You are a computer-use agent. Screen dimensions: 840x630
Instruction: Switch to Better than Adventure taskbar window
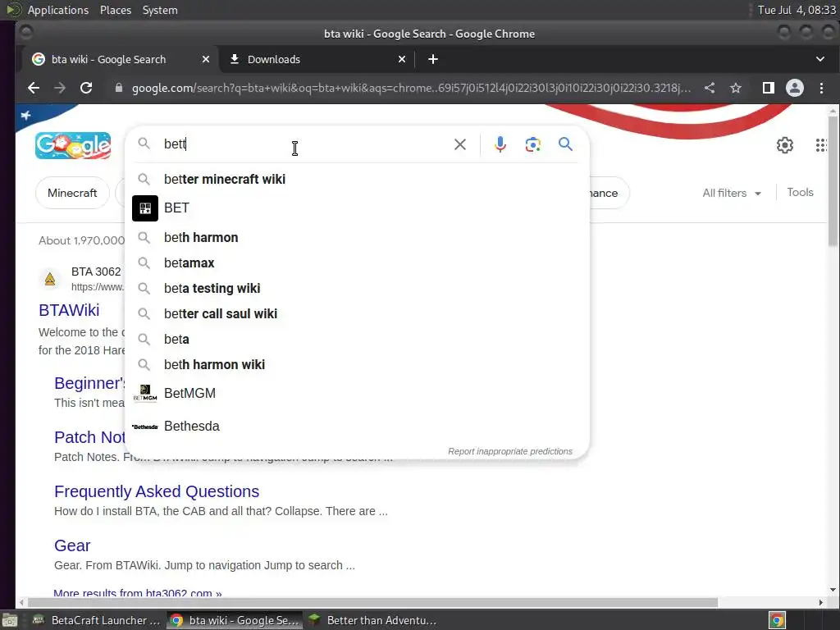pyautogui.click(x=373, y=620)
